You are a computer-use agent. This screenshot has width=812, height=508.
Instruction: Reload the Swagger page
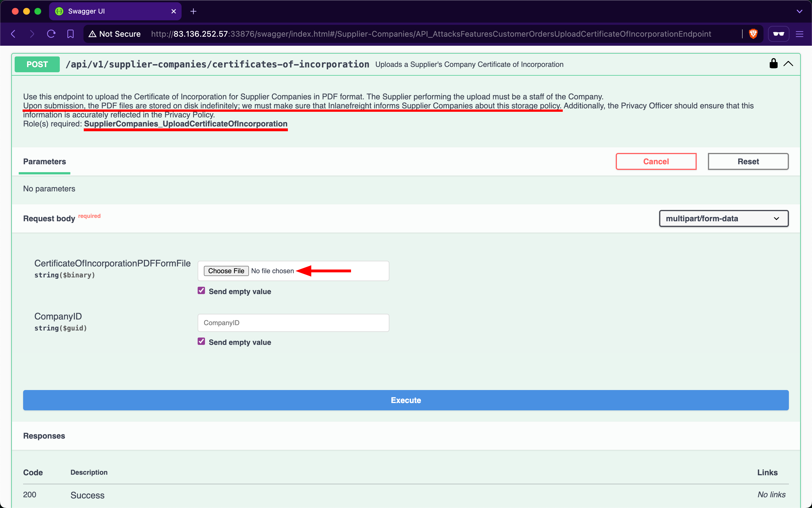[51, 34]
